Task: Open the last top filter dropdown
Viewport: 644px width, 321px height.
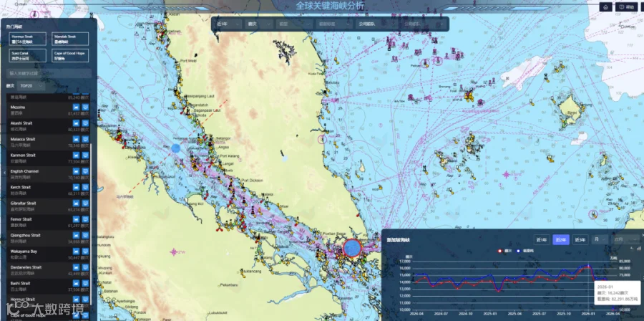Action: (x=423, y=24)
